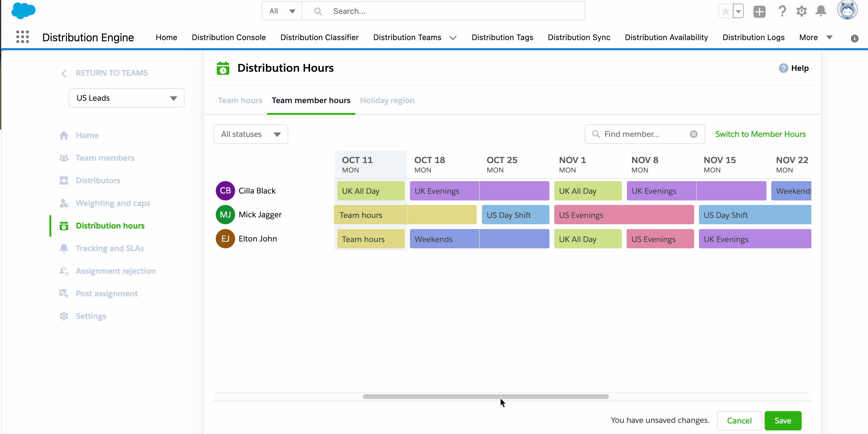Expand the Distribution Teams nav chevron
The image size is (868, 434).
coord(453,38)
